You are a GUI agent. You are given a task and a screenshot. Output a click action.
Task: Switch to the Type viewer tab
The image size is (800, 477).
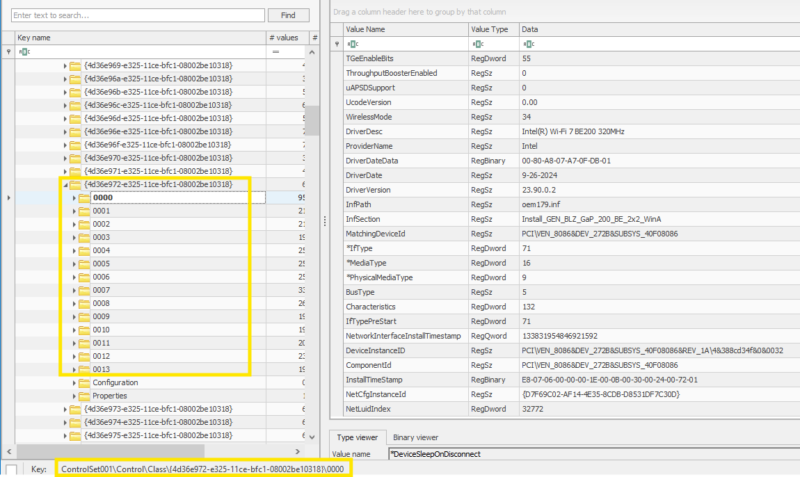[x=357, y=437]
